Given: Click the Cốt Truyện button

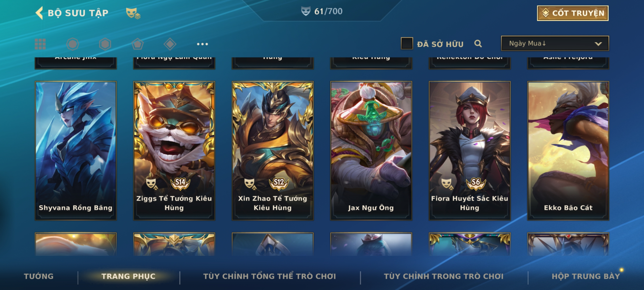Looking at the screenshot, I should point(573,13).
